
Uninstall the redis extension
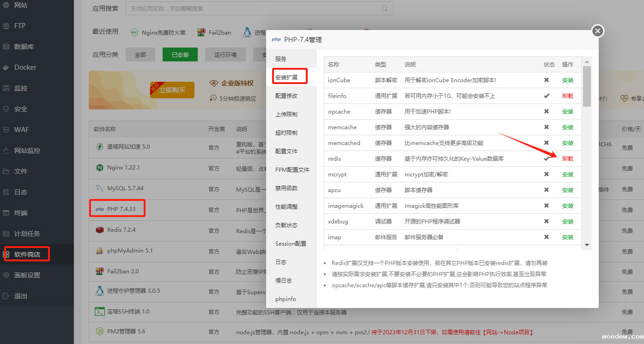567,159
